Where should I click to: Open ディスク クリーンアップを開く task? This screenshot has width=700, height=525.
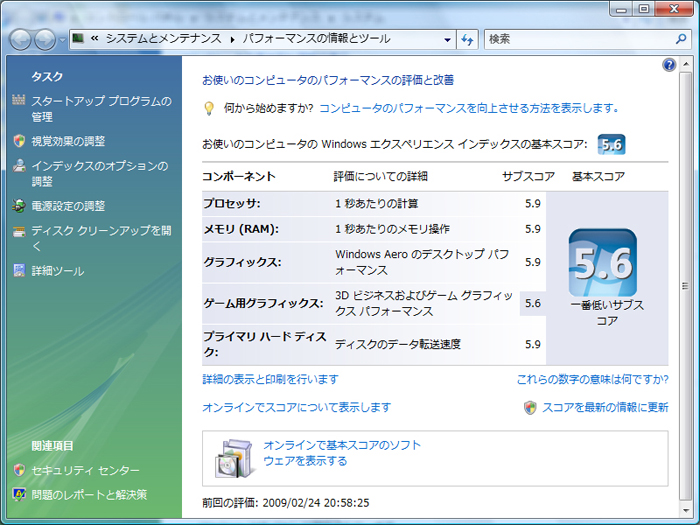(101, 238)
